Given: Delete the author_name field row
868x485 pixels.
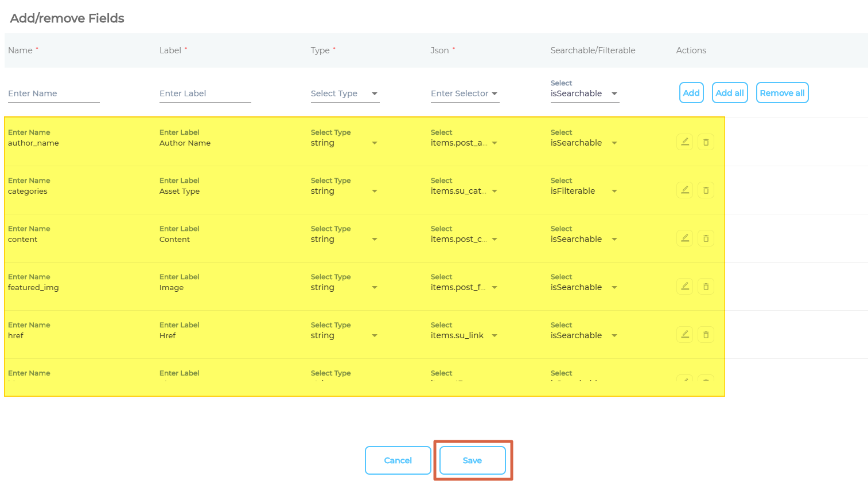Looking at the screenshot, I should pos(706,142).
